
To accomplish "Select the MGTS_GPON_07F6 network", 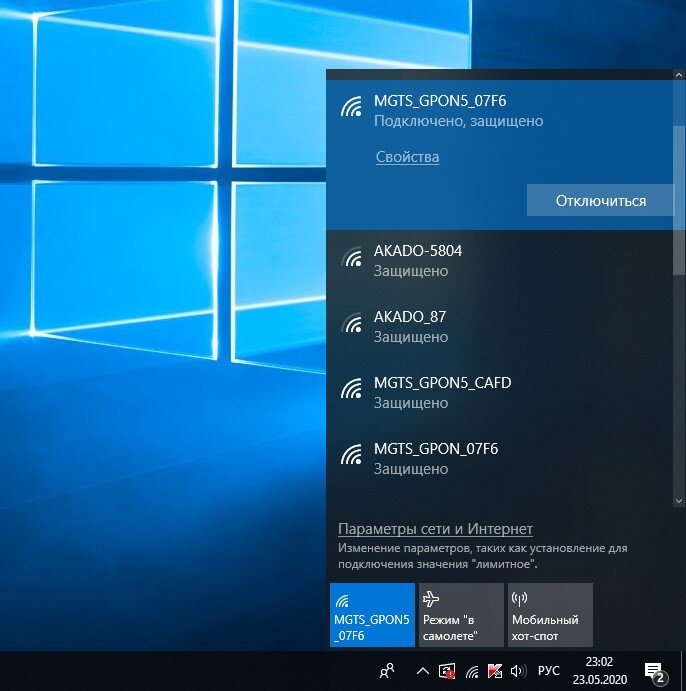I will 500,459.
